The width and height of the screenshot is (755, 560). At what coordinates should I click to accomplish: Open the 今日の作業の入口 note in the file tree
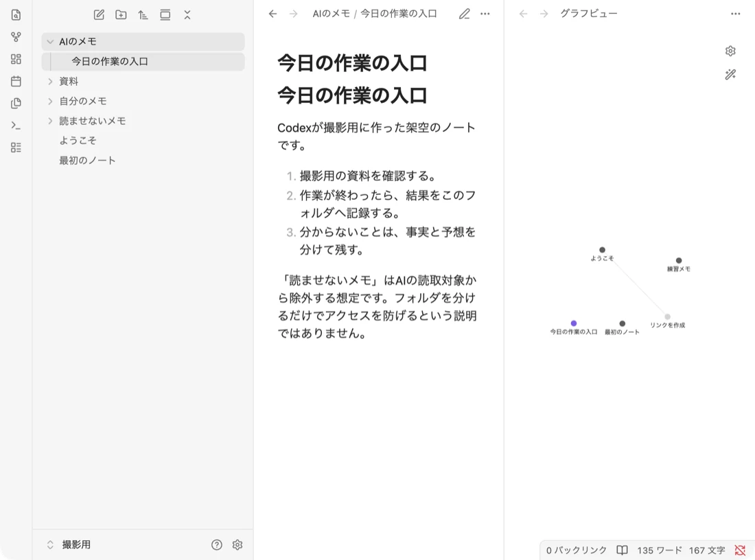click(143, 62)
